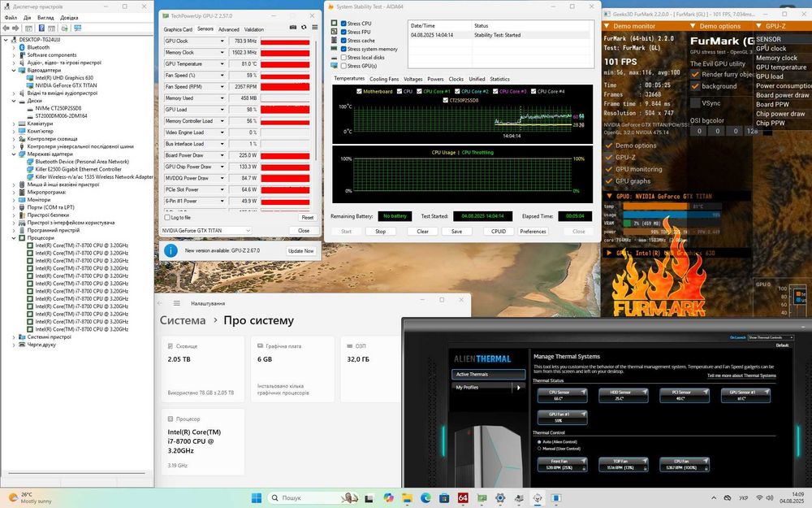Enable Log to file in GPU-Z
Viewport: 812px width, 508px height.
(x=166, y=218)
